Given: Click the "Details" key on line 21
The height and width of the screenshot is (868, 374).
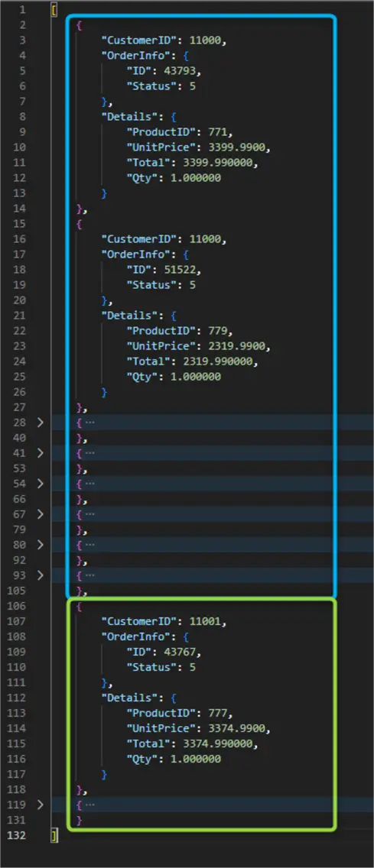Looking at the screenshot, I should 132,316.
